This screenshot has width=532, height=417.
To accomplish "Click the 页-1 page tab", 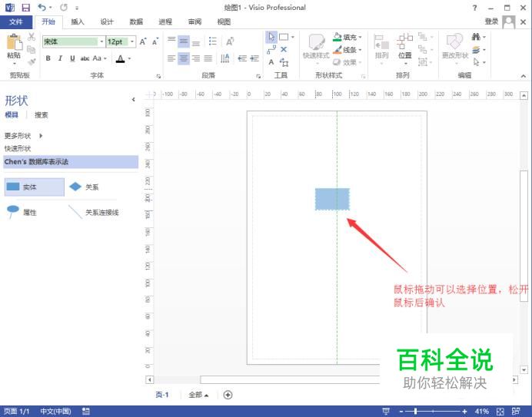I will tap(162, 395).
